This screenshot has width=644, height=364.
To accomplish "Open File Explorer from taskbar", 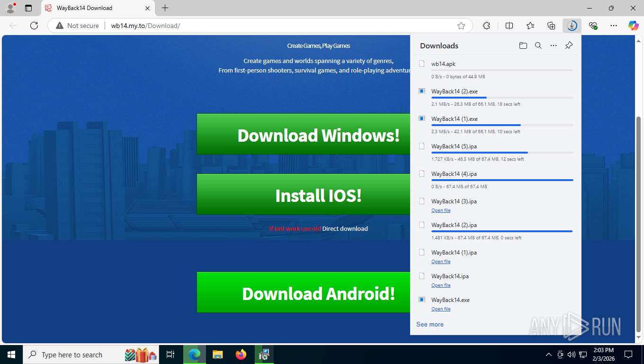I will pos(217,355).
